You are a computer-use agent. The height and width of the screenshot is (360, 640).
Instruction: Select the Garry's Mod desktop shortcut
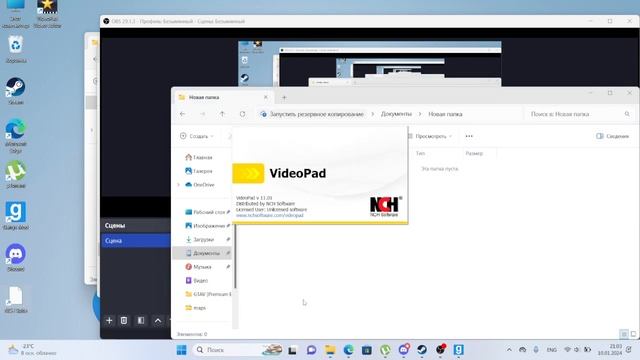coord(16,216)
